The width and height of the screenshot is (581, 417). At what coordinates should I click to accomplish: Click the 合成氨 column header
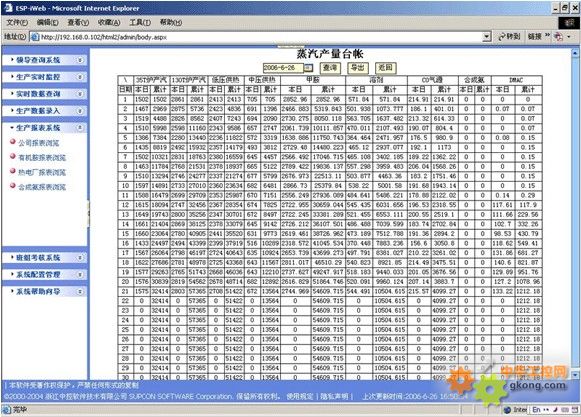475,80
